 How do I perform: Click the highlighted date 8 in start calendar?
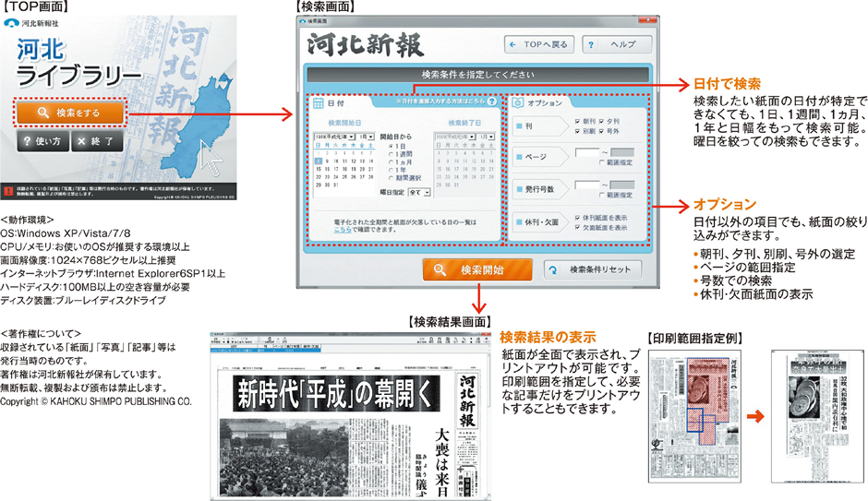[318, 161]
